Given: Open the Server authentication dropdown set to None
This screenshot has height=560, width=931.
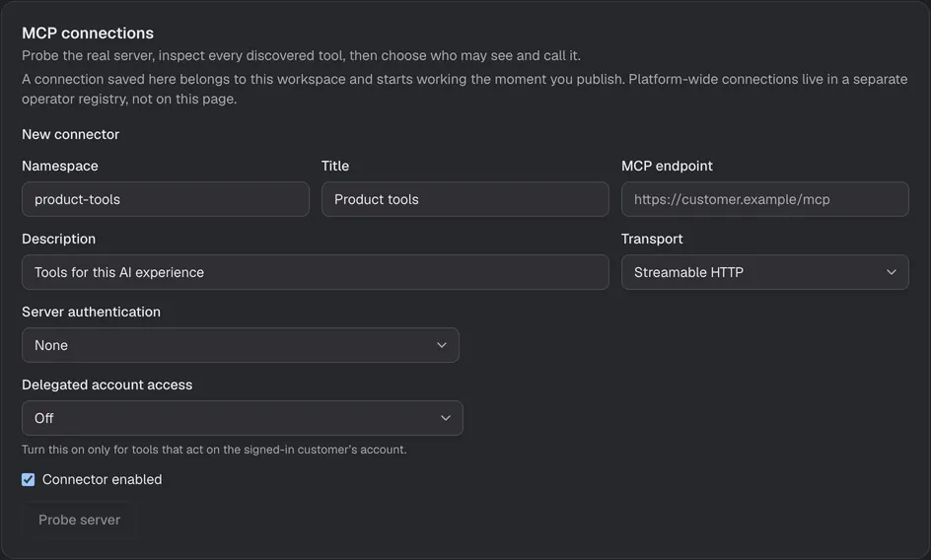Looking at the screenshot, I should coord(241,345).
